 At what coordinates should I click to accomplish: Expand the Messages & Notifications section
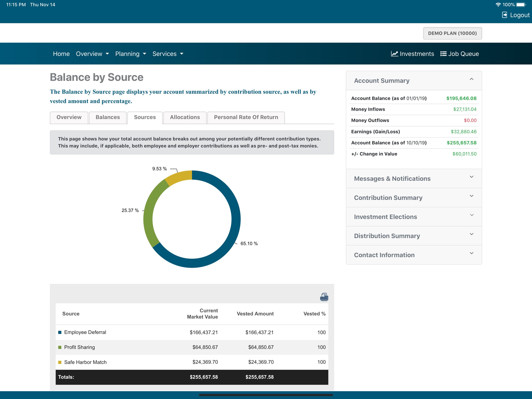coord(414,179)
